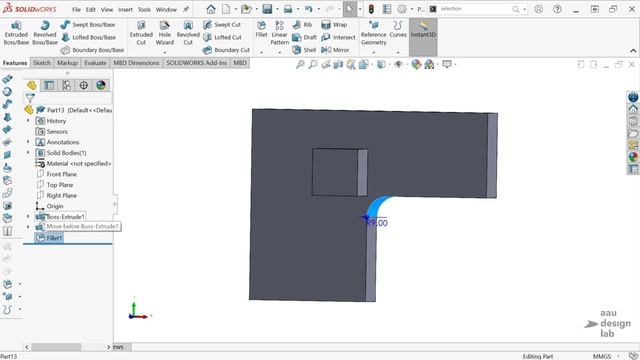Screen dimensions: 640x360
Task: Expand the Boss-Extrude1 feature
Action: click(28, 216)
